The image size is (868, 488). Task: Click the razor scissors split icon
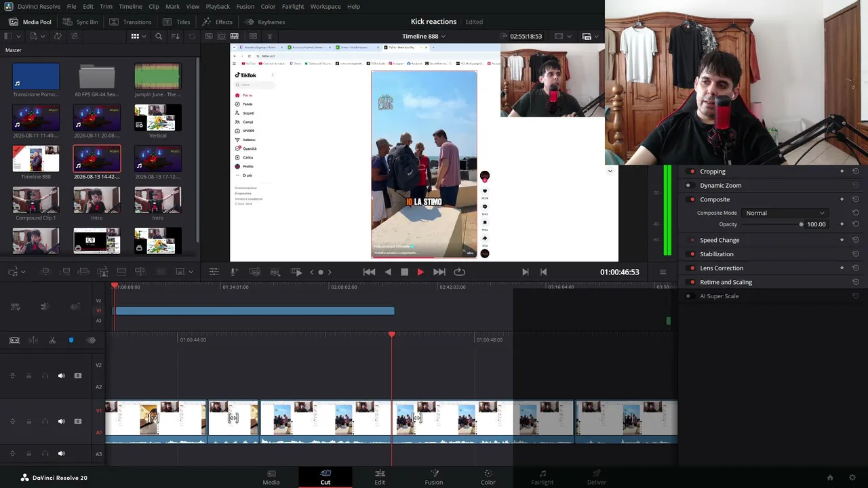pos(52,340)
